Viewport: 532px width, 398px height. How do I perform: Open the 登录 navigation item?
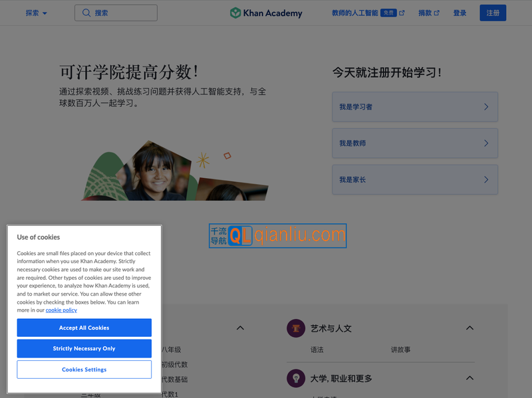460,12
